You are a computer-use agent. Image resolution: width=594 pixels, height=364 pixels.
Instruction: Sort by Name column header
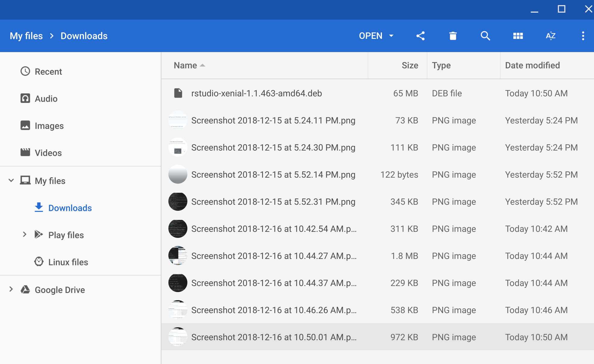tap(186, 65)
